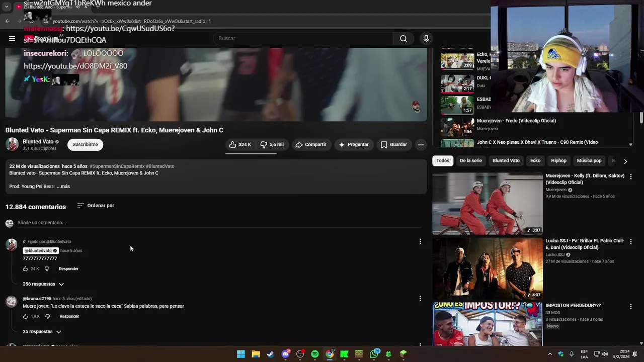644x362 pixels.
Task: Subscribe to Blunted Vato channel
Action: click(x=85, y=145)
